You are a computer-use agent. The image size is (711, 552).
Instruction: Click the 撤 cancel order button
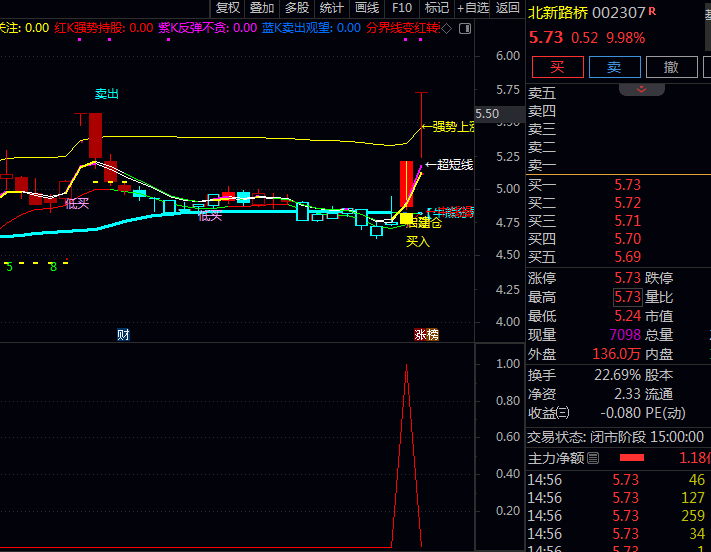pos(672,67)
